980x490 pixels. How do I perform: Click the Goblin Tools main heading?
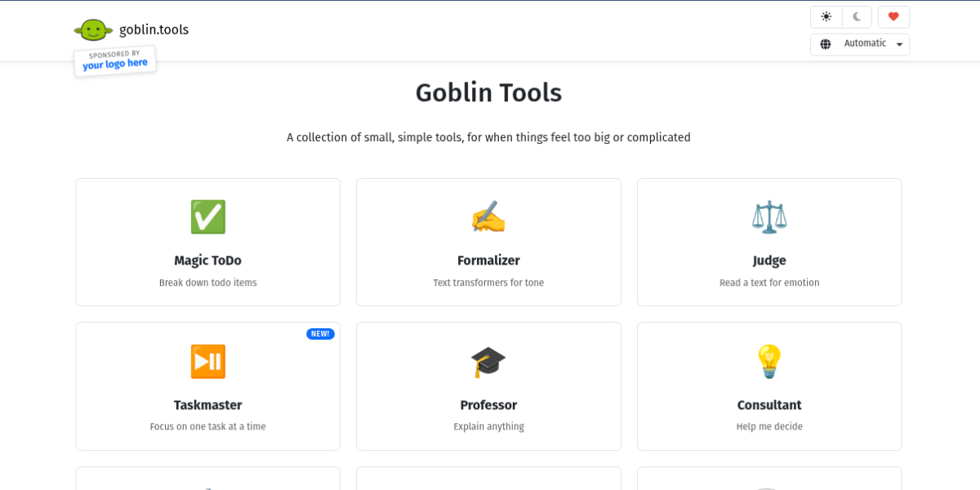(x=488, y=92)
